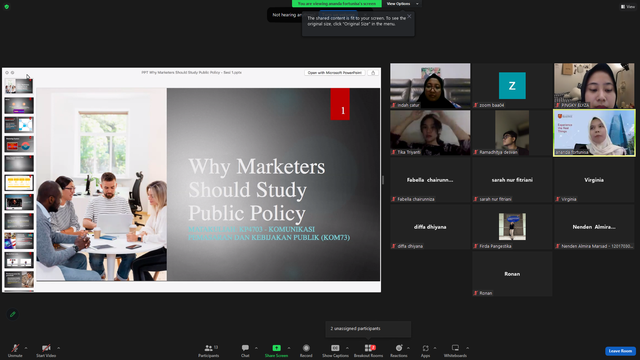Image resolution: width=640 pixels, height=360 pixels.
Task: Select Ramadhitya deswan's video tile
Action: pyautogui.click(x=512, y=133)
